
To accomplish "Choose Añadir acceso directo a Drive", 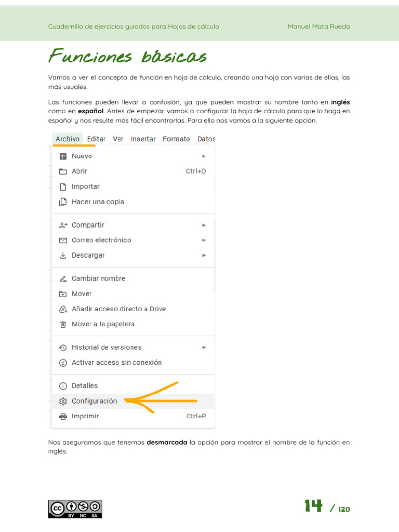I will (118, 309).
